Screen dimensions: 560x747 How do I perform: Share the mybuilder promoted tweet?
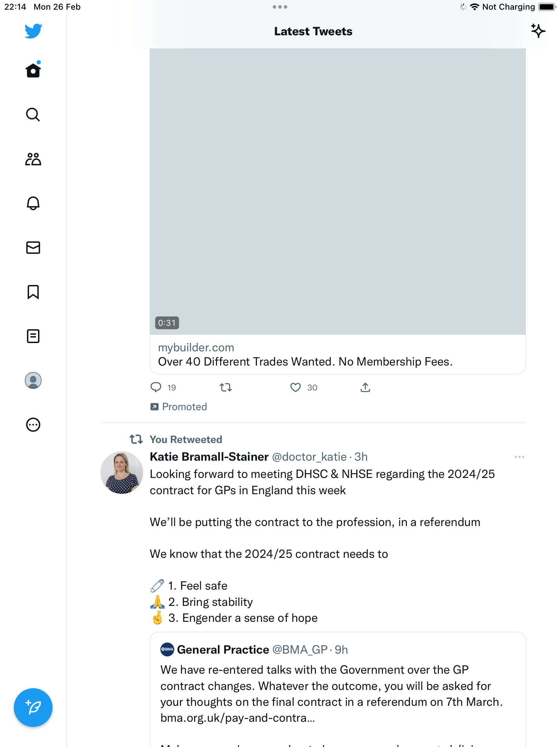[365, 387]
